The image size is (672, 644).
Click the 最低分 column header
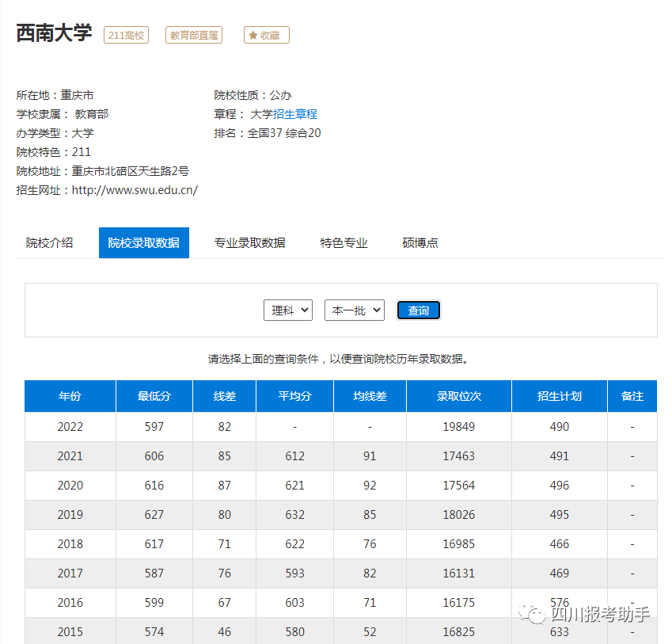[x=154, y=396]
